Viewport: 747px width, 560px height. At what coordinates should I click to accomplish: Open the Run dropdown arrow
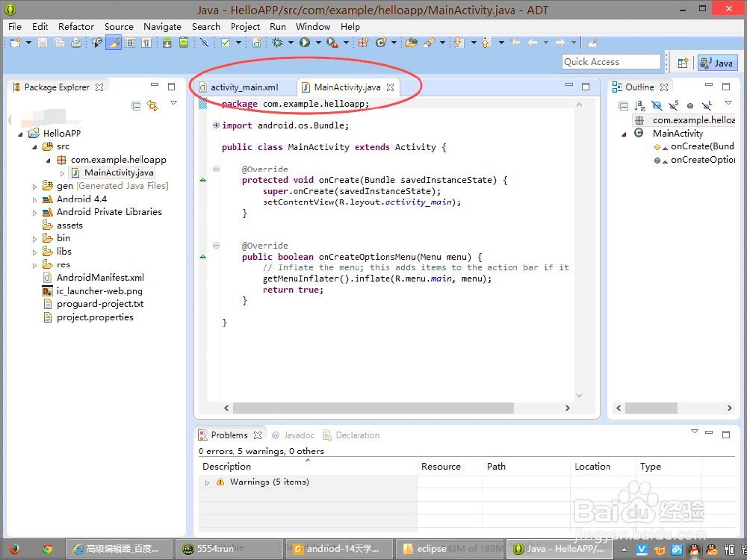coord(318,43)
